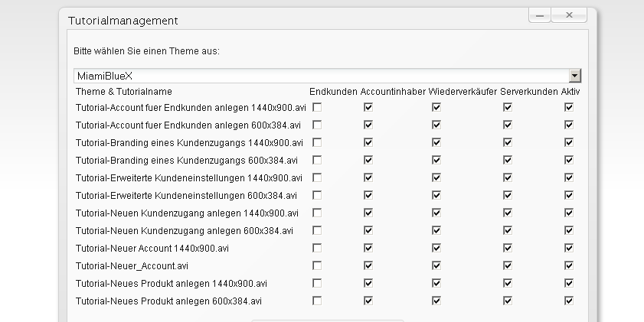
Task: Uncheck Aktiv for Tutorial-Neuer Account 1440x900.avi
Action: [568, 248]
